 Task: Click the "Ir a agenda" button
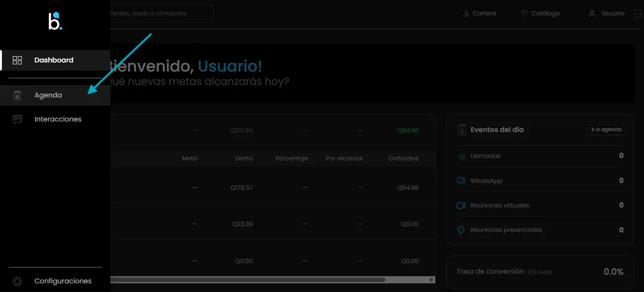click(607, 130)
